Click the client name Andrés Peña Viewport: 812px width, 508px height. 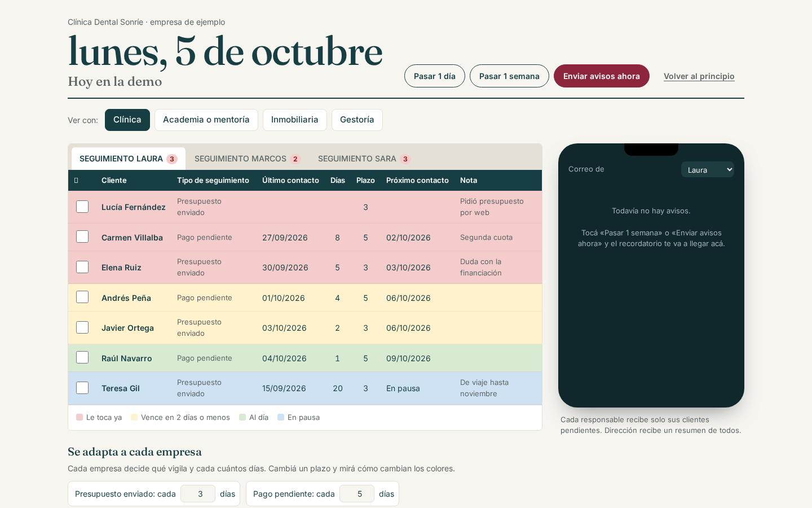click(126, 298)
